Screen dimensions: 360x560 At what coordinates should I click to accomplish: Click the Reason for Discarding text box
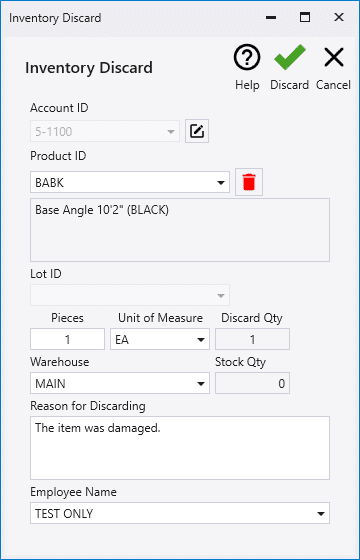180,448
